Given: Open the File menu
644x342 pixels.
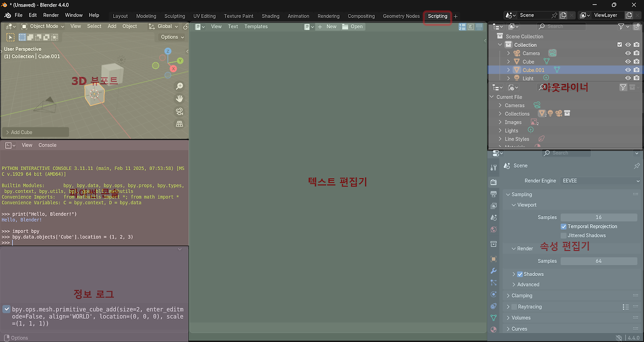Looking at the screenshot, I should tap(19, 15).
